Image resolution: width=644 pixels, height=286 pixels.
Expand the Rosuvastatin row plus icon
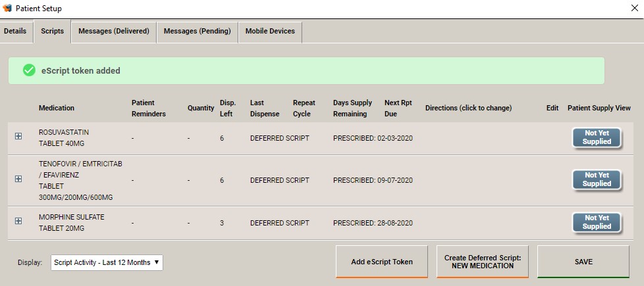click(x=18, y=136)
